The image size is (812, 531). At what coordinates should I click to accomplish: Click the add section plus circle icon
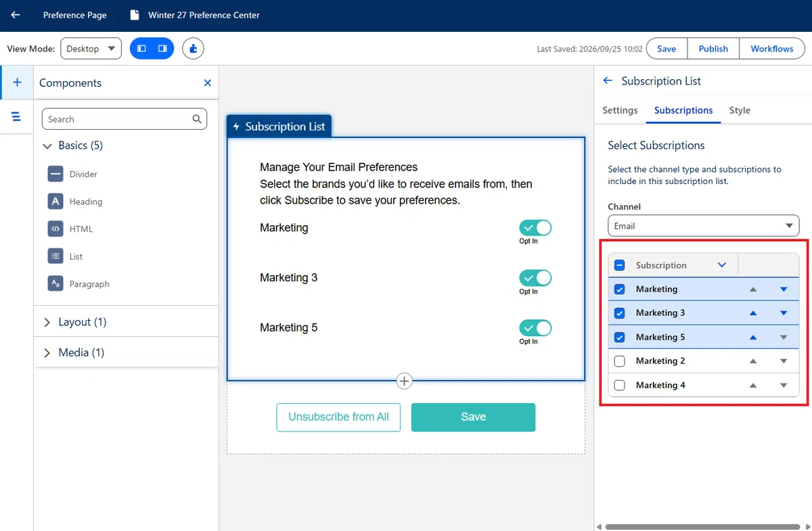404,381
